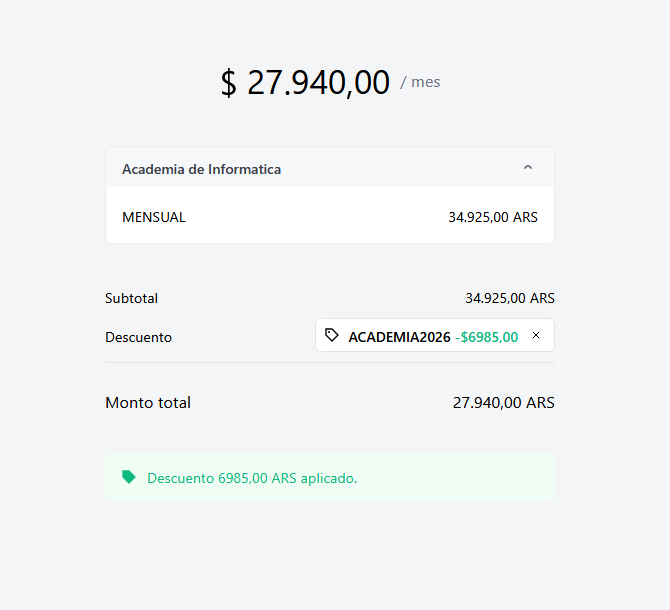Viewport: 670px width, 610px height.
Task: Click the divider line above Monto total
Action: [x=330, y=363]
